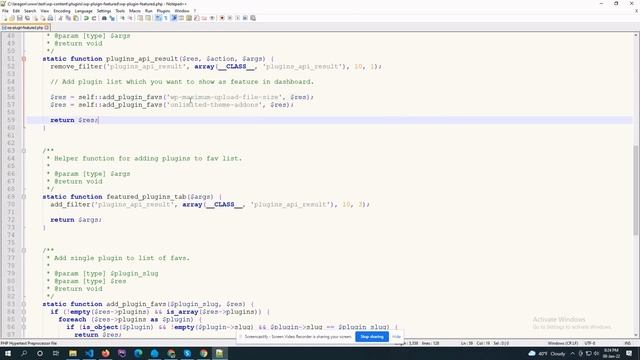
Task: Collapse add_plugin_favs function fold on line 83
Action: tap(24, 304)
